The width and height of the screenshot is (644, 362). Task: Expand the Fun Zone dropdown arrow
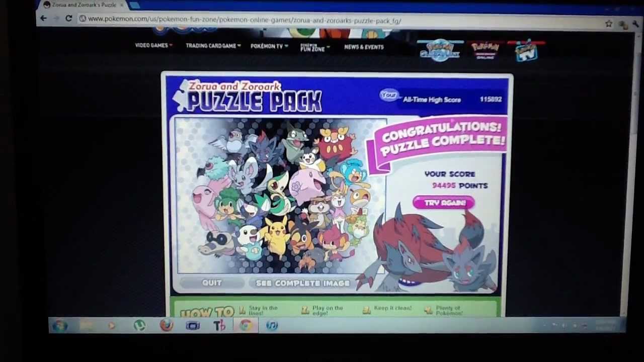click(328, 47)
